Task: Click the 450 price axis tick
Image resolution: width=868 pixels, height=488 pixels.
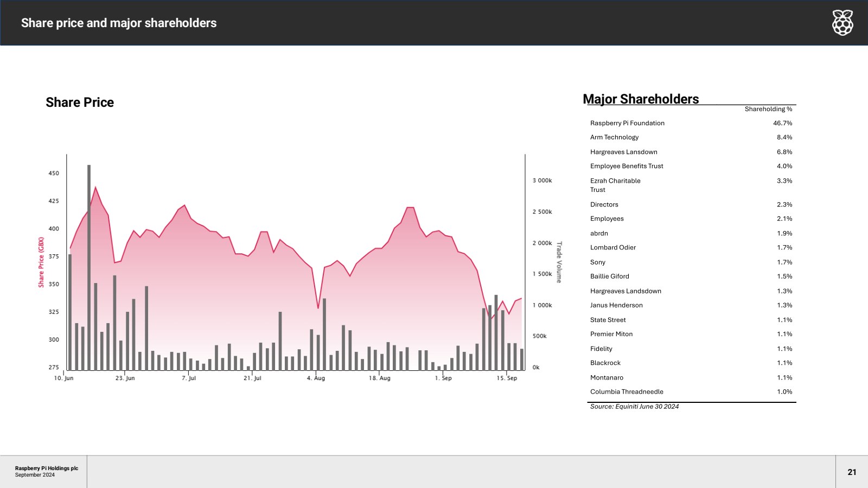Action: click(x=54, y=174)
